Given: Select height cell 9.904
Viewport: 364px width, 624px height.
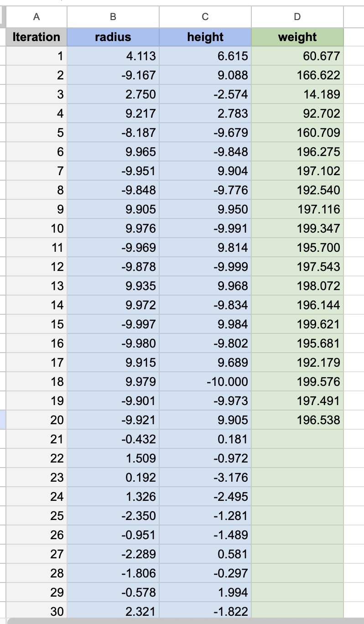Looking at the screenshot, I should 205,171.
